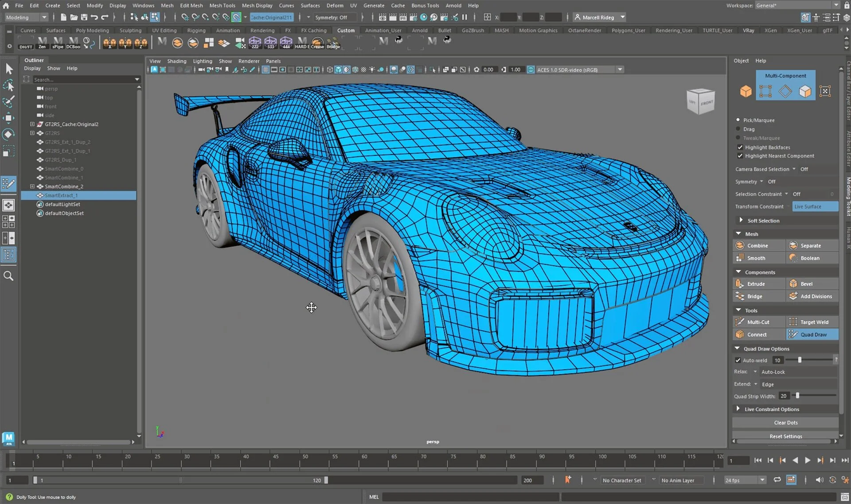Activate the Multi-Cut tool
Screen dimensions: 851x504
point(758,322)
